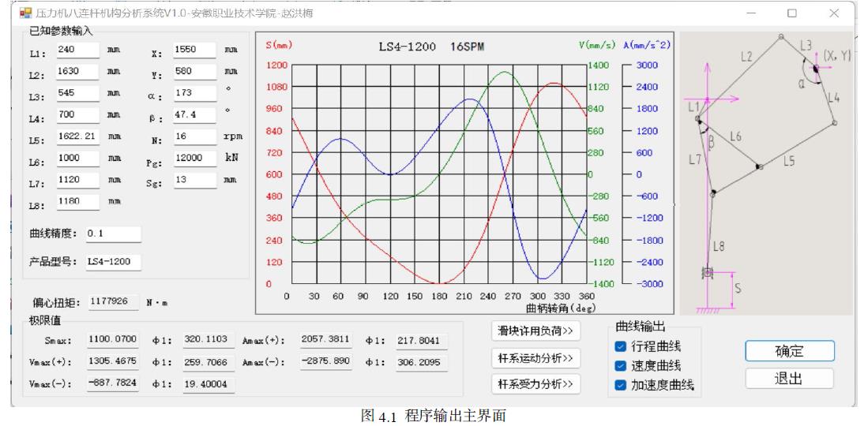This screenshot has height=426, width=868.
Task: Select the L5 length input field
Action: [x=77, y=136]
